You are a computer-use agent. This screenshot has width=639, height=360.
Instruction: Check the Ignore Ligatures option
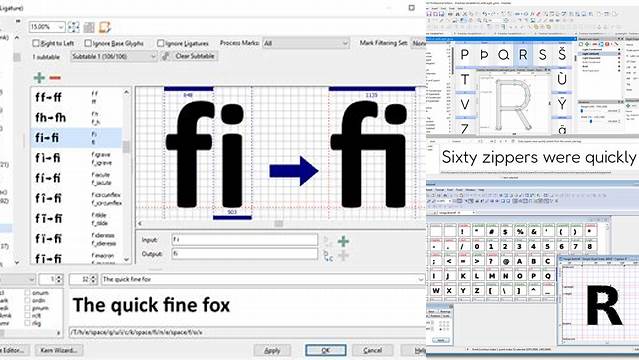pyautogui.click(x=161, y=43)
